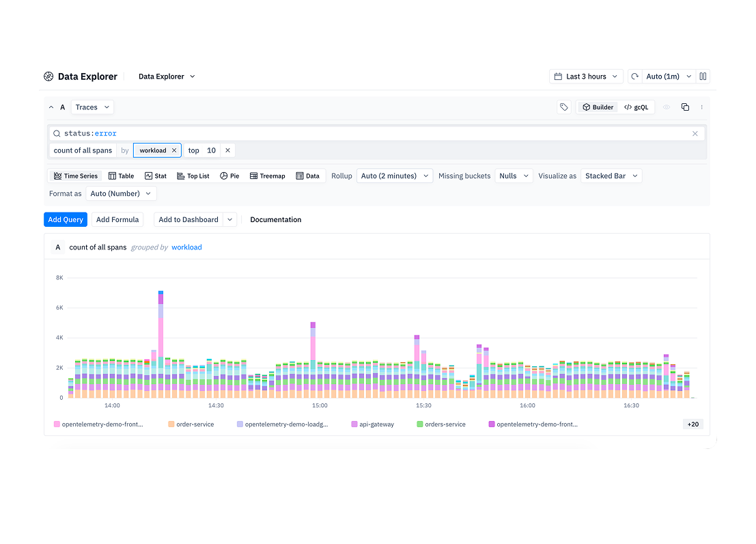Open the query more-options kebab icon
Screen dimensions: 756x544
pyautogui.click(x=701, y=107)
